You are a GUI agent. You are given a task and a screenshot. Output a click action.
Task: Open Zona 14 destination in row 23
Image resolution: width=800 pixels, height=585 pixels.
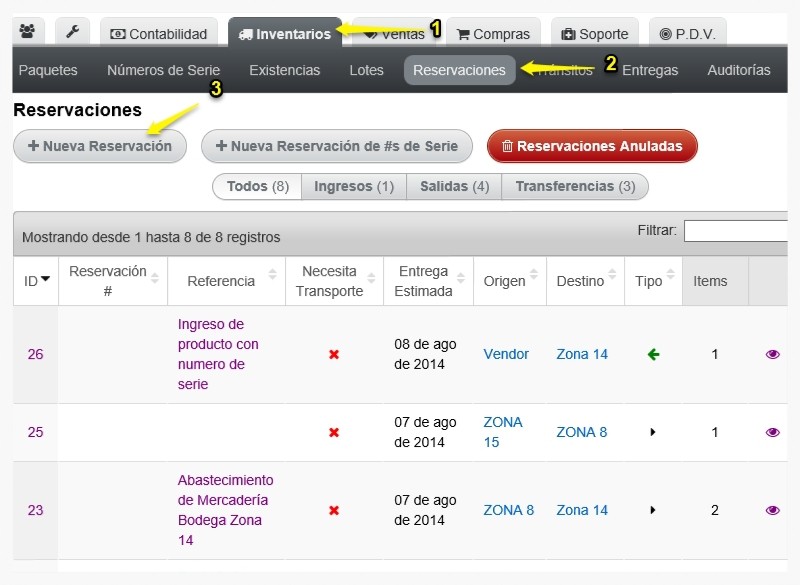[x=582, y=510]
